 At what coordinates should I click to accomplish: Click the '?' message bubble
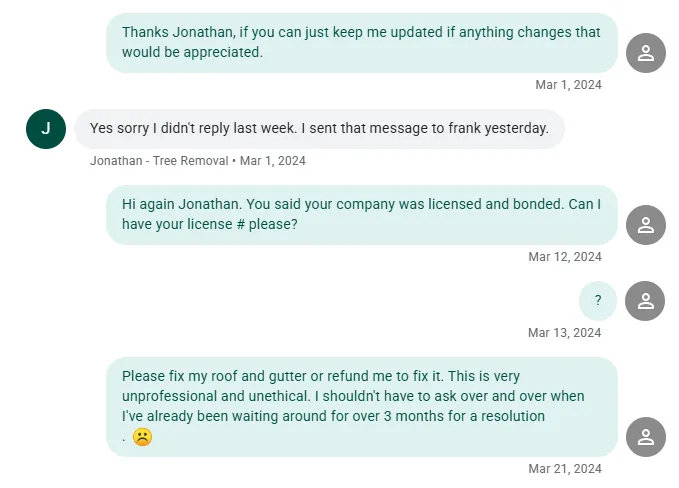coord(598,301)
